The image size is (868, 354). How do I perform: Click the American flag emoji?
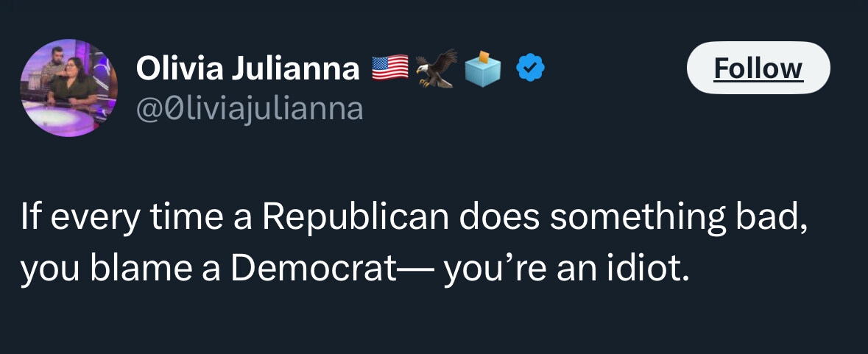[x=389, y=68]
